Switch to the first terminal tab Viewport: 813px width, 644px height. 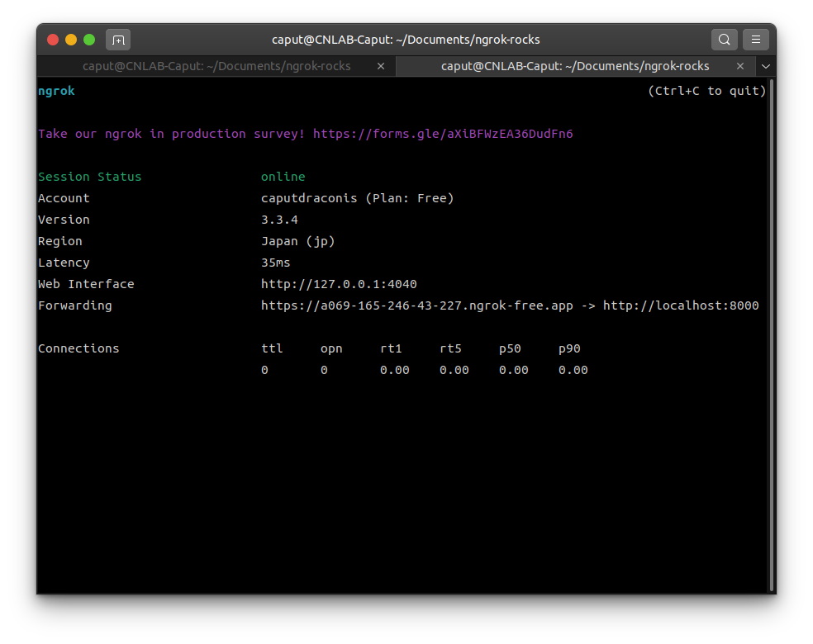pos(216,66)
